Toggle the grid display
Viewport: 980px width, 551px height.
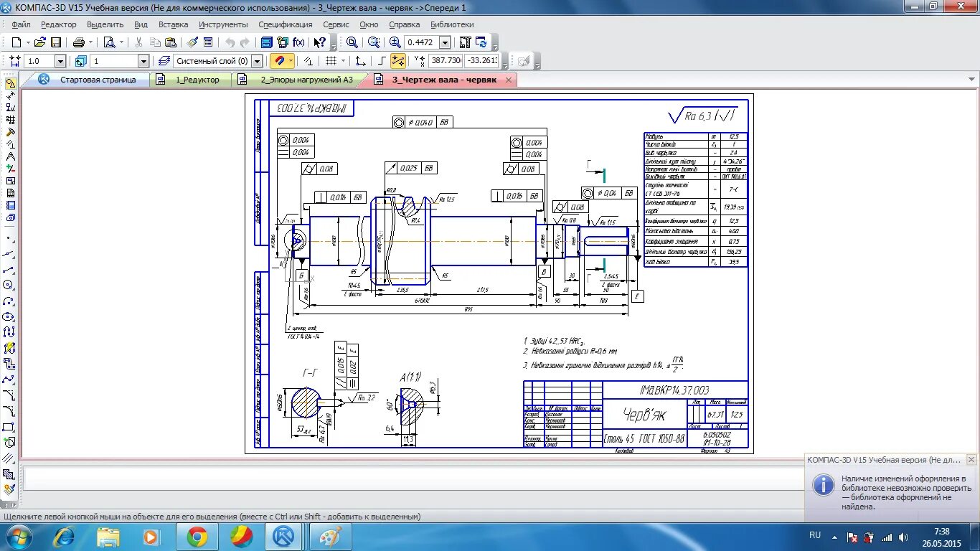[x=331, y=61]
